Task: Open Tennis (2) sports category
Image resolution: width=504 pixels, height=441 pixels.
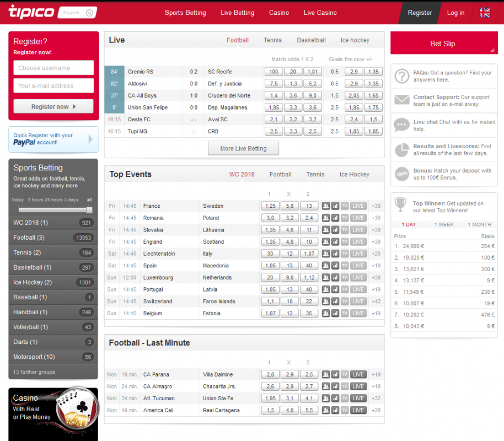Action: (53, 252)
